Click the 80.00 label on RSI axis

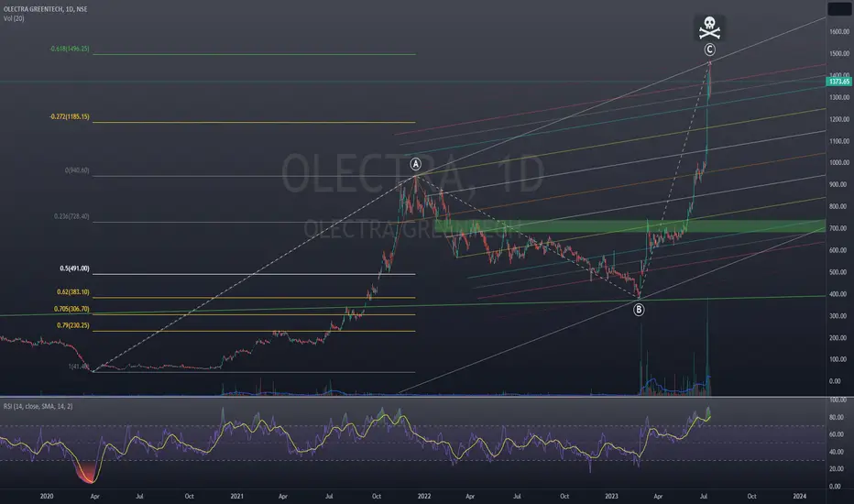pos(836,417)
